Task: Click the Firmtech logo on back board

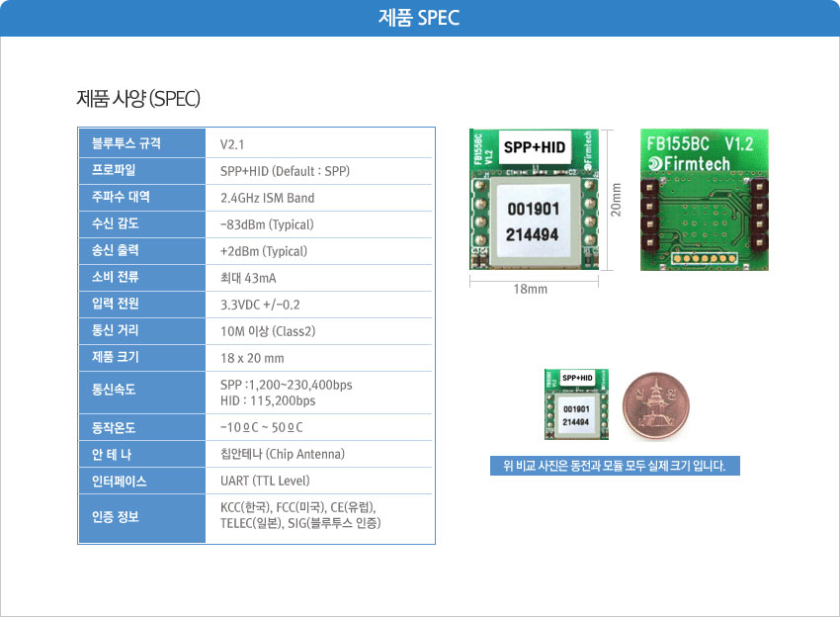Action: [690, 163]
